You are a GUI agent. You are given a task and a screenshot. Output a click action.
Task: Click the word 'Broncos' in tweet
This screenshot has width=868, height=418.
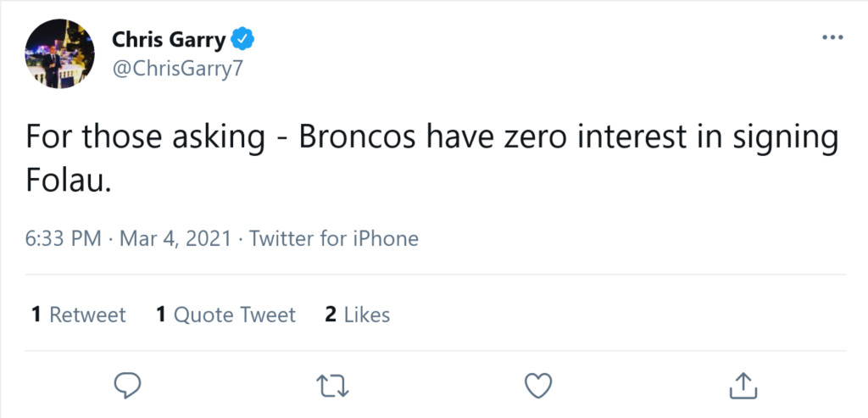(x=358, y=138)
